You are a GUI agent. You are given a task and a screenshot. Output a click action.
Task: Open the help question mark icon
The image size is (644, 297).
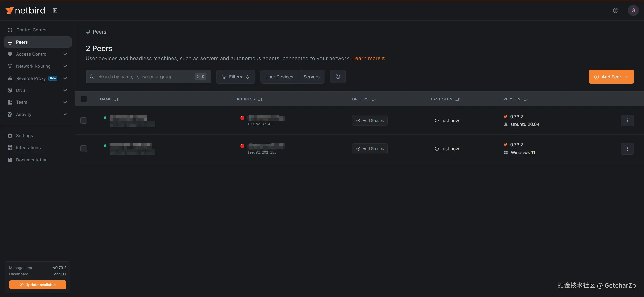pos(616,10)
